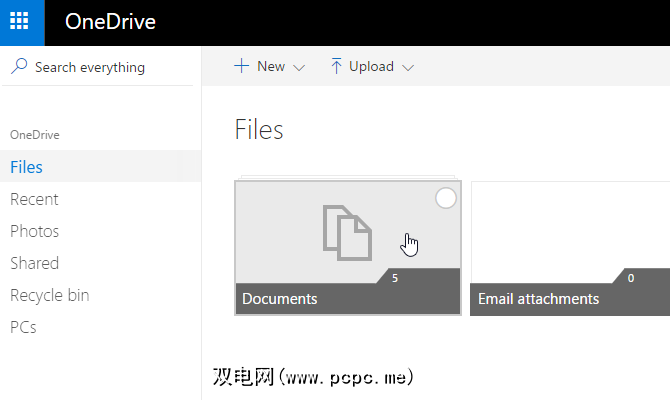
Task: Click the Files page heading
Action: click(x=259, y=129)
